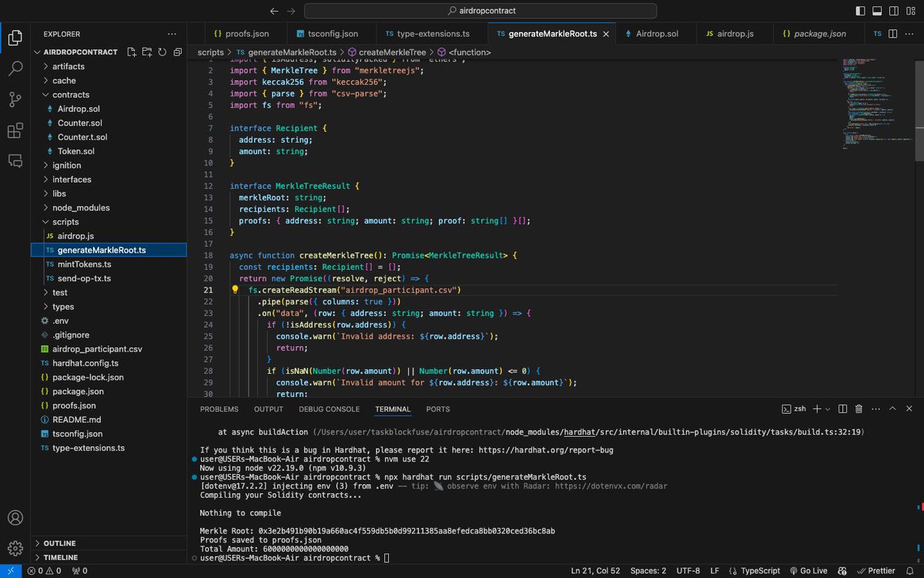The width and height of the screenshot is (924, 578).
Task: Click New File icon in Explorer header
Action: pos(132,52)
